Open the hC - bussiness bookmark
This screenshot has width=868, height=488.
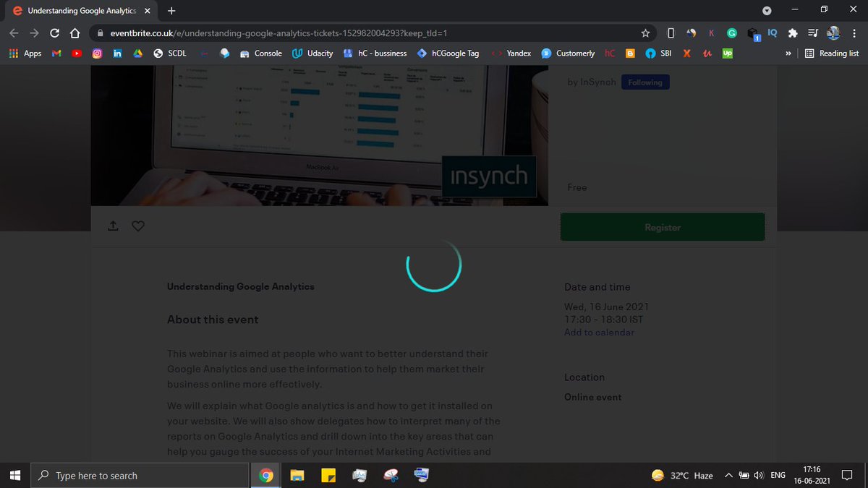click(x=375, y=53)
